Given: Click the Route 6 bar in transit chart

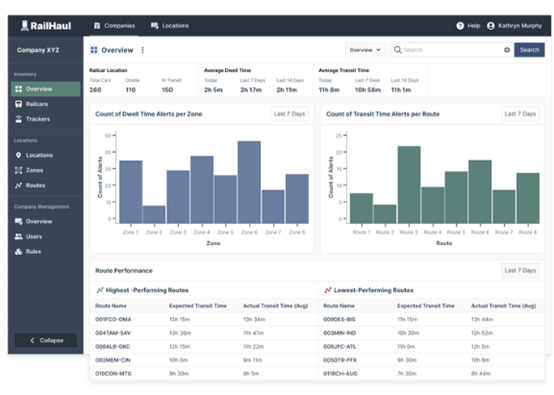Looking at the screenshot, I should [x=480, y=192].
